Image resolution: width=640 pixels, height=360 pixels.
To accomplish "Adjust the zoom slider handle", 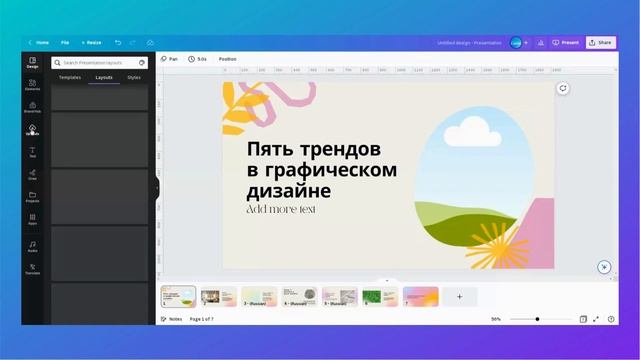I will 537,319.
